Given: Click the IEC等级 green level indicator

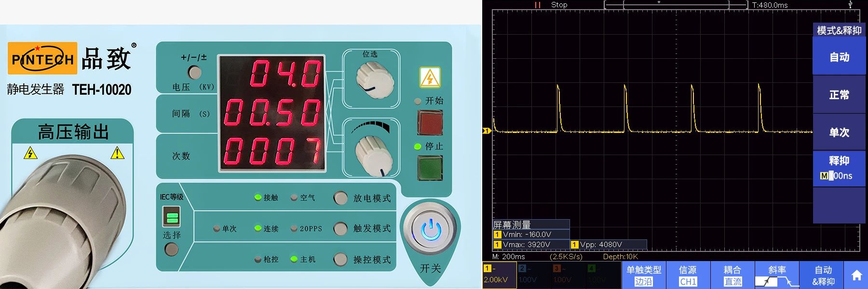Looking at the screenshot, I should coord(171,216).
